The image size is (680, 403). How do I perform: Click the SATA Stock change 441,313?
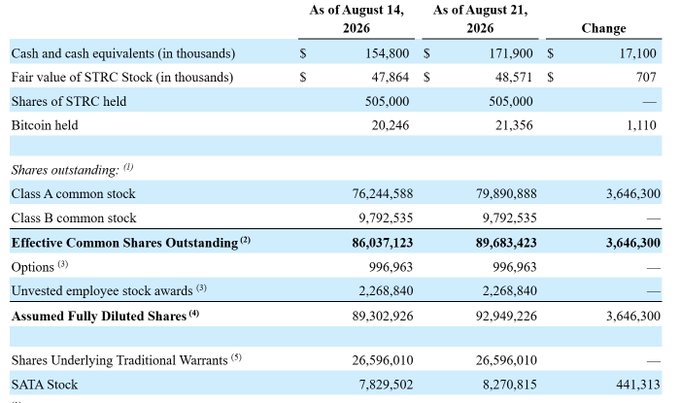(638, 385)
